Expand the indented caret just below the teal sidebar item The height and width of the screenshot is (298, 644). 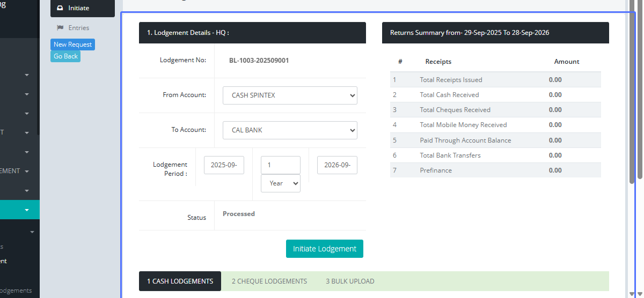32,232
